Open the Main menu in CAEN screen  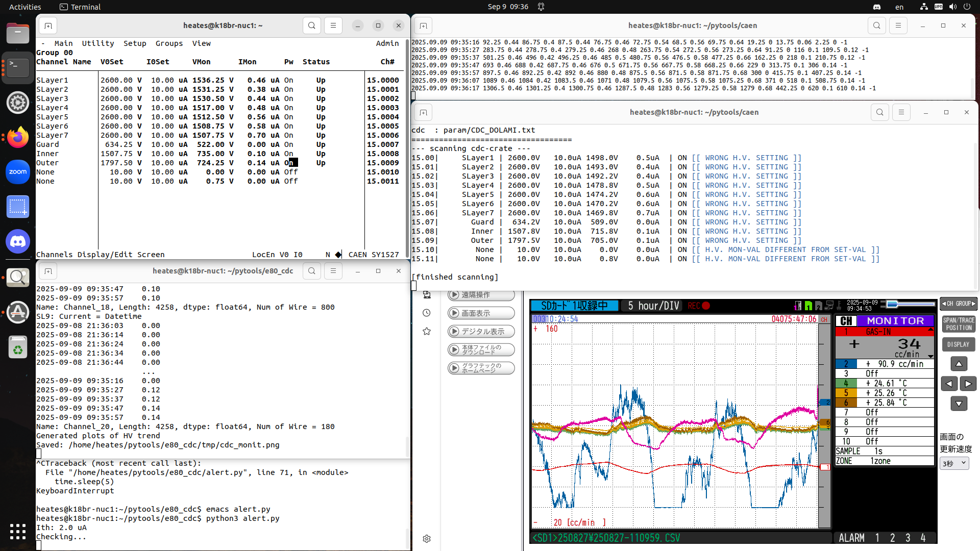[63, 43]
